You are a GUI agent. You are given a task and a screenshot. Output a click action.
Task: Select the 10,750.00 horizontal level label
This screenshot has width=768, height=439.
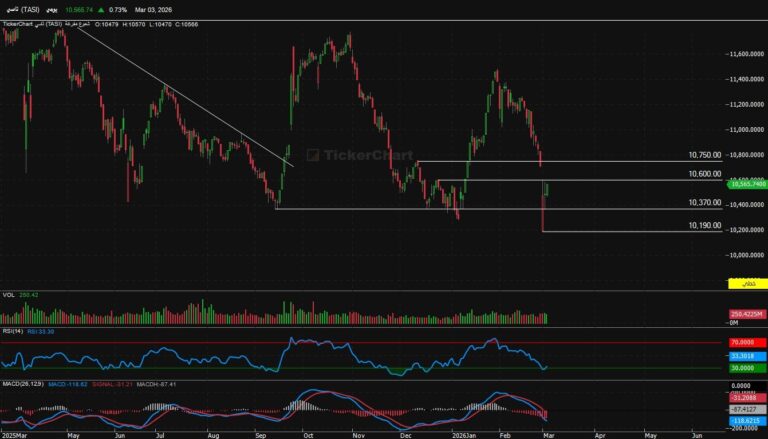pyautogui.click(x=705, y=156)
